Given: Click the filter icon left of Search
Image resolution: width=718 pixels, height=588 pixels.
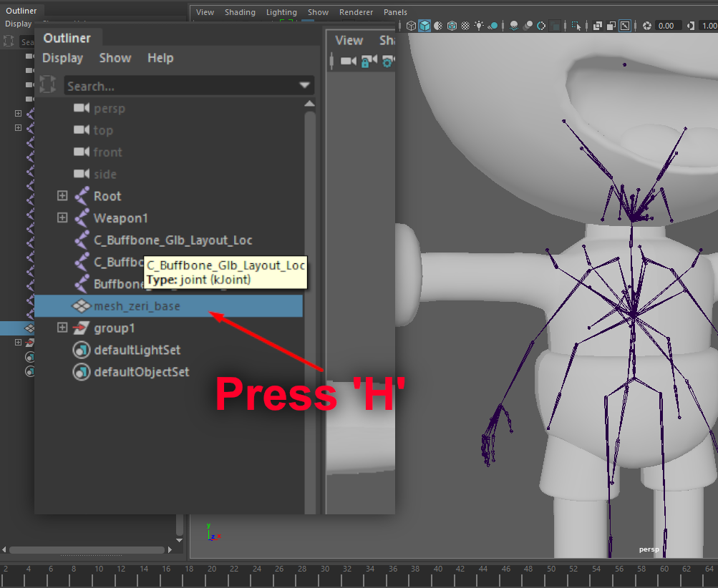Looking at the screenshot, I should click(48, 84).
